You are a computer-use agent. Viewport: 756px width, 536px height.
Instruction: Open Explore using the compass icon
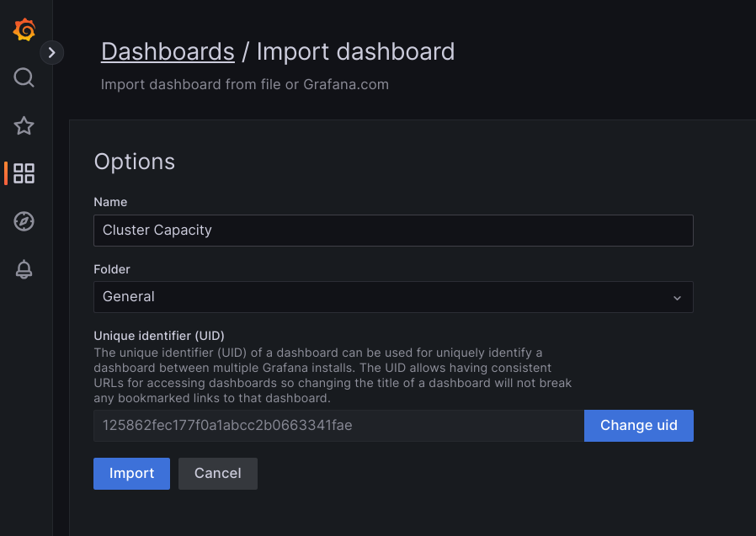point(24,221)
